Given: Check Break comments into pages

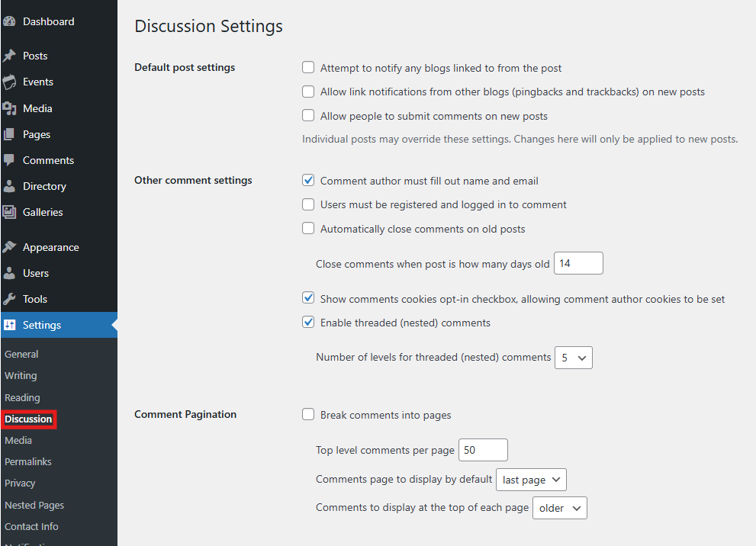Looking at the screenshot, I should 308,415.
